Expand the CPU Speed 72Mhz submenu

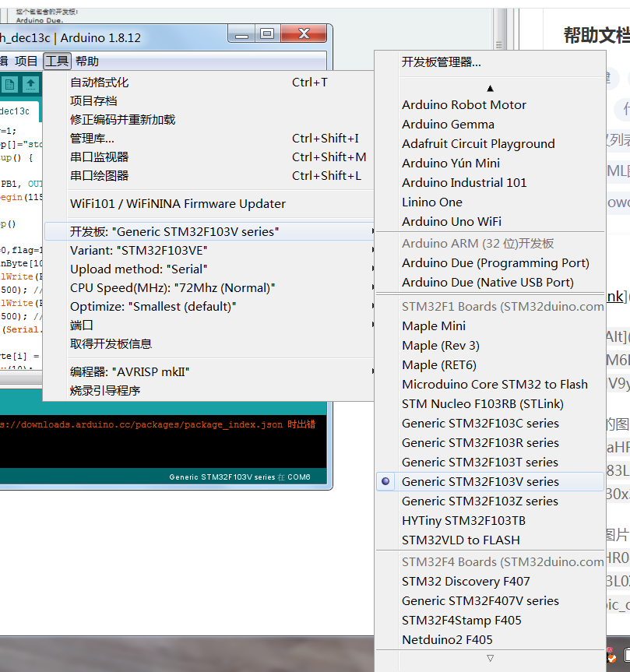[209, 287]
